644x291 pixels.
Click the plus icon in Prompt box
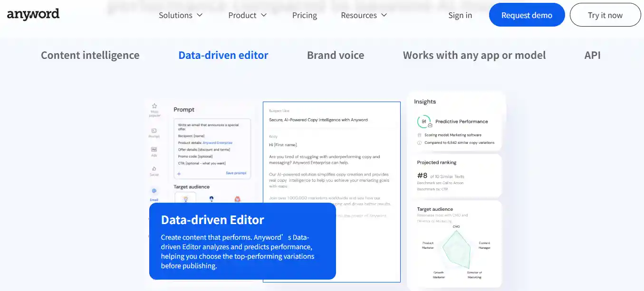pyautogui.click(x=179, y=174)
